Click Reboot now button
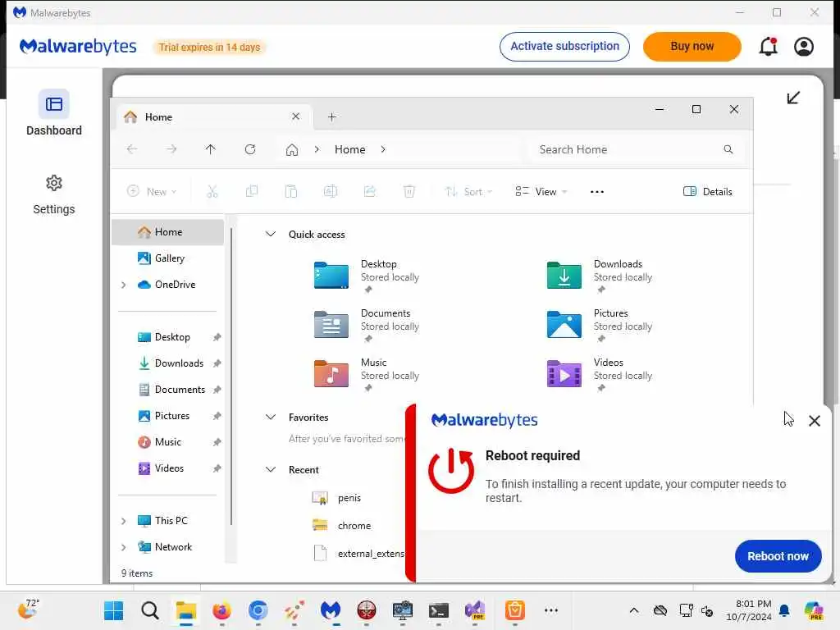840x630 pixels. coord(778,556)
